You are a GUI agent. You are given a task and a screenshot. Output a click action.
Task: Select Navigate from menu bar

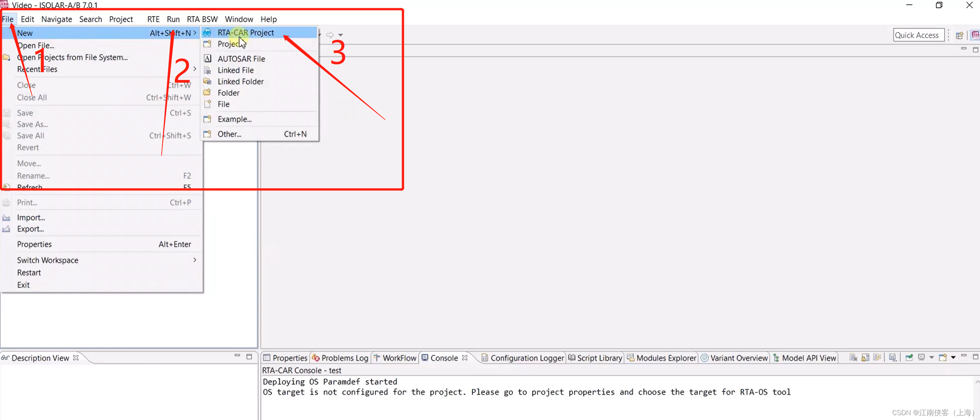point(56,19)
